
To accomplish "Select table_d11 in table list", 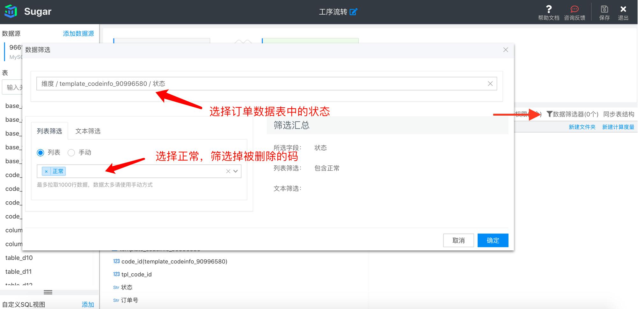I will [x=18, y=271].
